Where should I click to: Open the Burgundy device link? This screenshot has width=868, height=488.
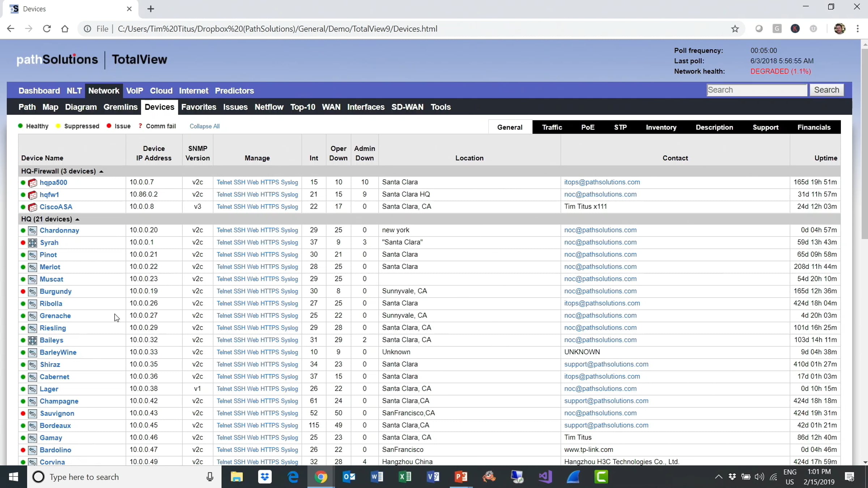[55, 291]
